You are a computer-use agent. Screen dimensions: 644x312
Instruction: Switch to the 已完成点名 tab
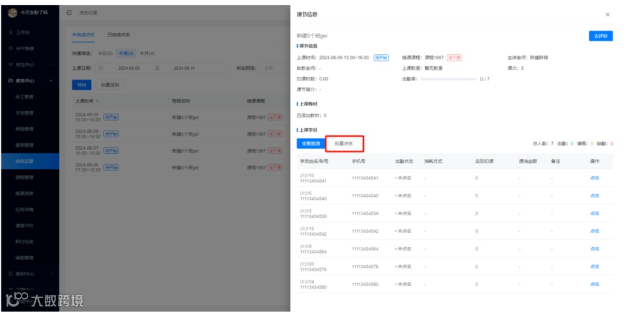119,35
